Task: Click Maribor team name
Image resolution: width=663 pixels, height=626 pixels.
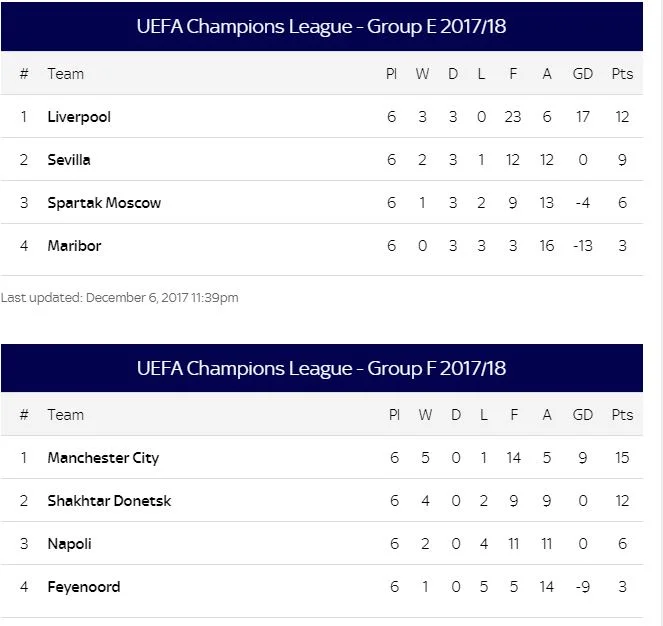Action: coord(74,246)
